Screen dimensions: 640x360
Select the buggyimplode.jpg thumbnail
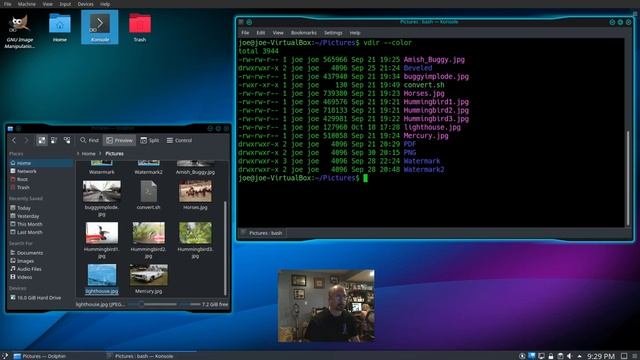point(102,191)
